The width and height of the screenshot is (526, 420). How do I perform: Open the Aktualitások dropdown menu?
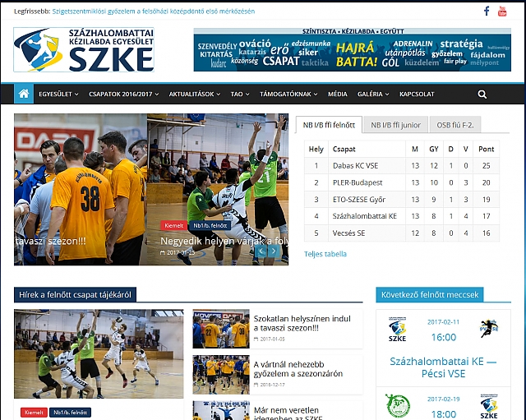coord(195,95)
